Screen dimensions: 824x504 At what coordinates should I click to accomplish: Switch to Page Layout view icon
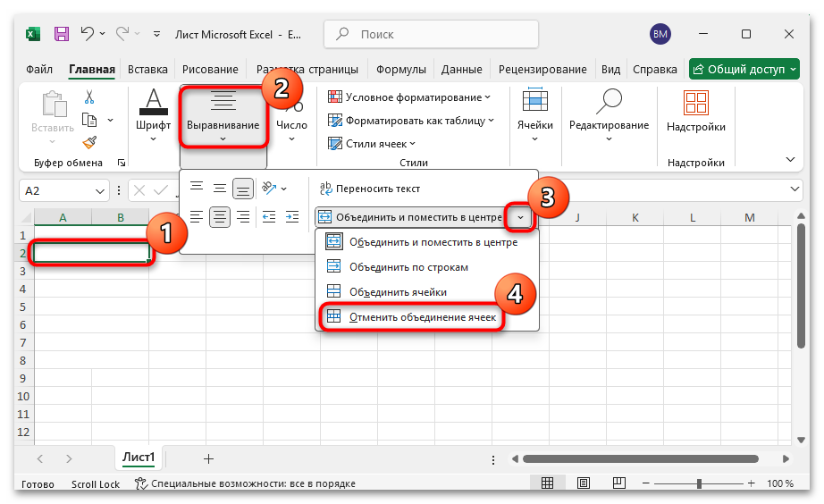584,483
